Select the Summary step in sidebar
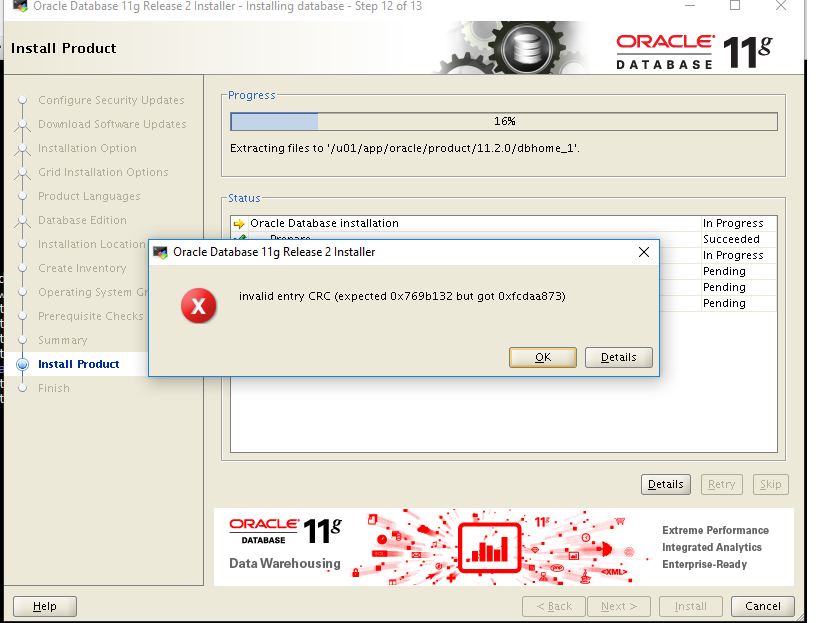The height and width of the screenshot is (623, 819). point(63,340)
